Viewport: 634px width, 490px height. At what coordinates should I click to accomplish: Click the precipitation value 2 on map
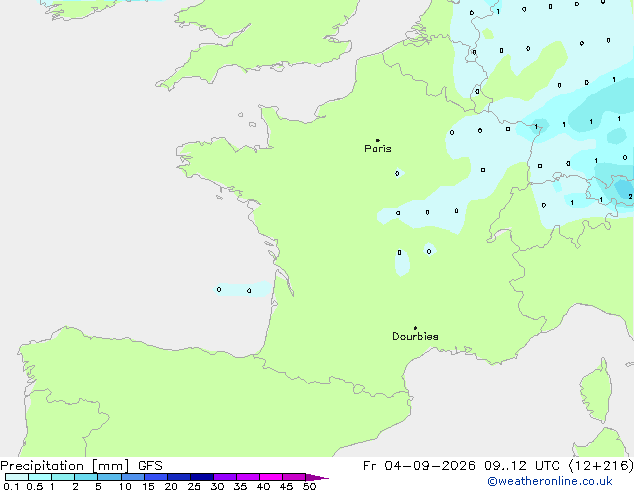pos(630,196)
